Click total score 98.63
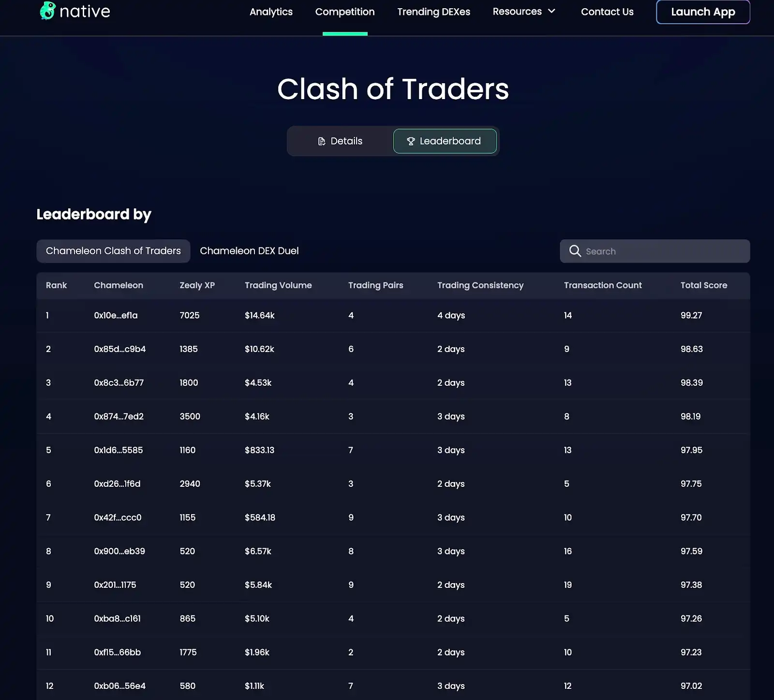 (x=692, y=349)
